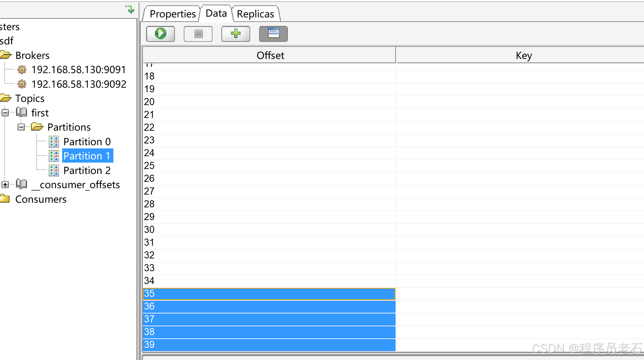Screen dimensions: 644x360
Task: Select the sdf cluster label
Action: click(6, 41)
